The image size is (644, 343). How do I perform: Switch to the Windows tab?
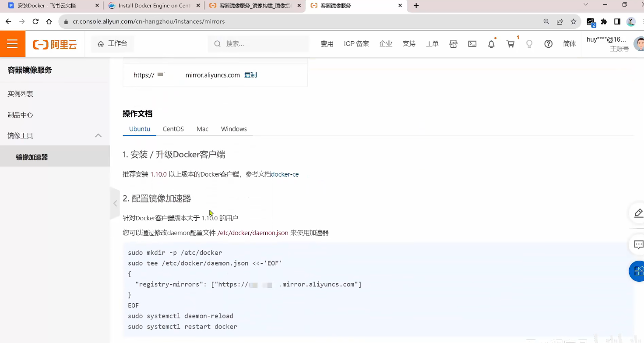[x=234, y=129]
